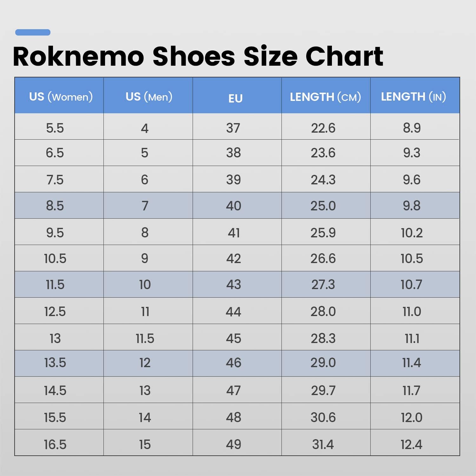Select the EU size 49 cell

(234, 444)
